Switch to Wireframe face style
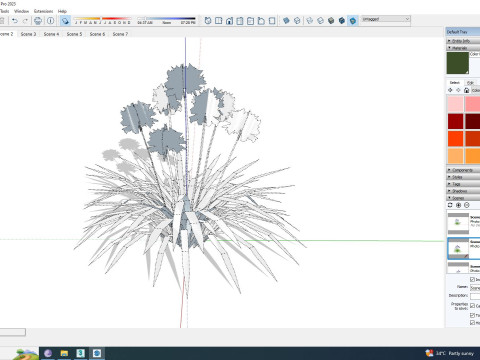 coord(310,21)
